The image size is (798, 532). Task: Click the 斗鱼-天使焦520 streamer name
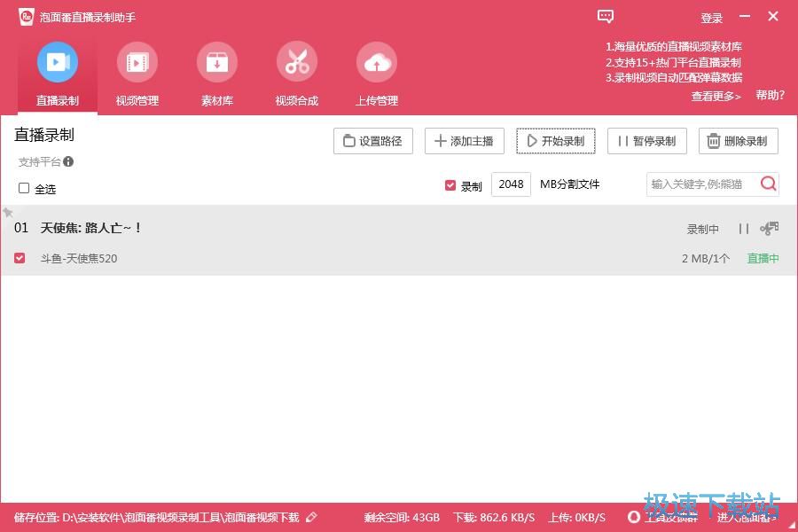point(79,259)
